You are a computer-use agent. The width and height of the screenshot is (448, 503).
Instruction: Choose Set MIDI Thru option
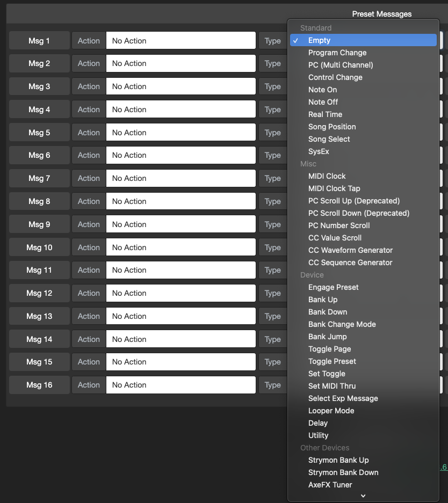[332, 386]
